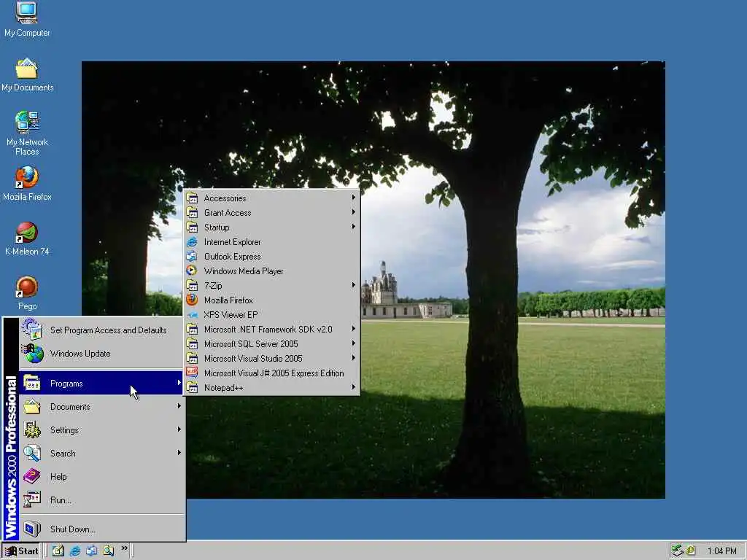Open Set Program Access and Defaults
The width and height of the screenshot is (747, 560).
click(101, 330)
